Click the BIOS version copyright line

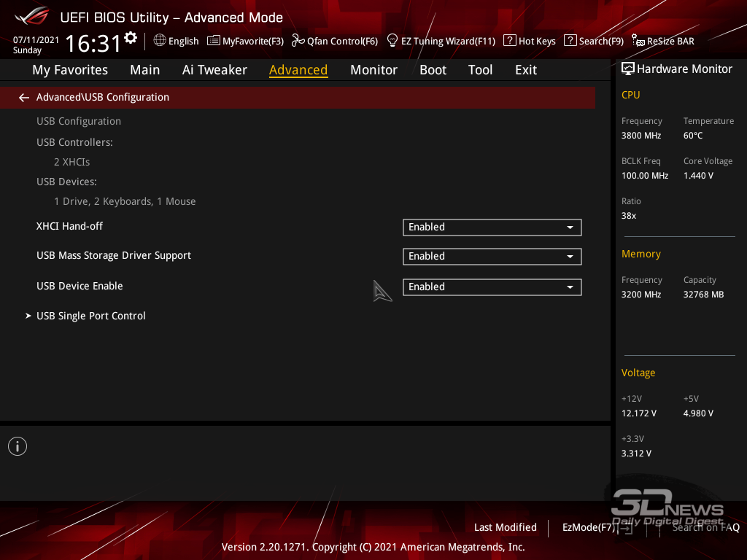373,547
